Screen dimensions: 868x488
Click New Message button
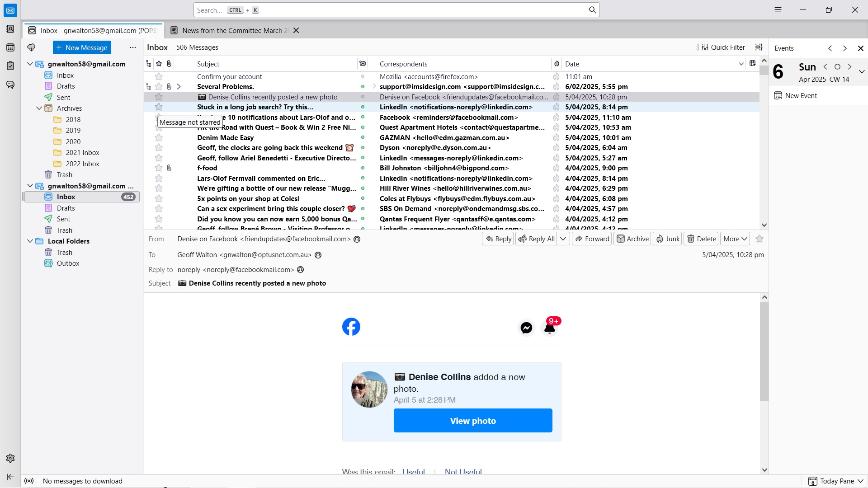[x=82, y=47]
